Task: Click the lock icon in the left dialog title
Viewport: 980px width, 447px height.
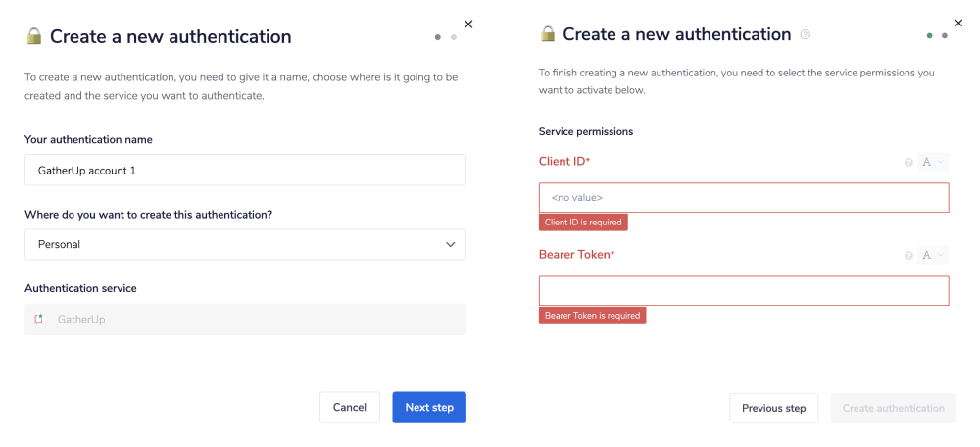Action: (34, 37)
